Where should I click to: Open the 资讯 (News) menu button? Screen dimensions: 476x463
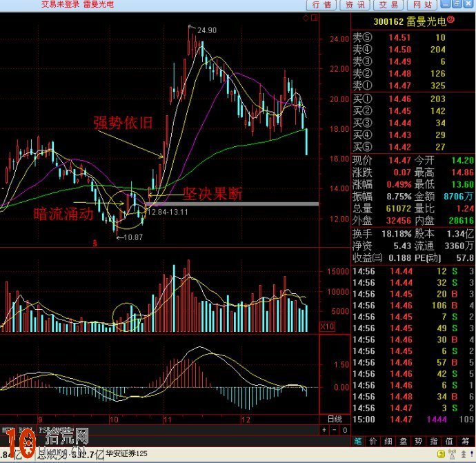[x=355, y=5]
